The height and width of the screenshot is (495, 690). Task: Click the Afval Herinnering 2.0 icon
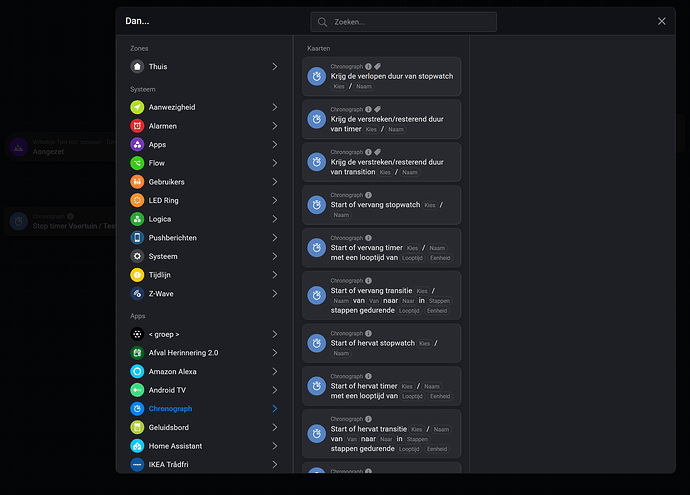click(x=137, y=352)
